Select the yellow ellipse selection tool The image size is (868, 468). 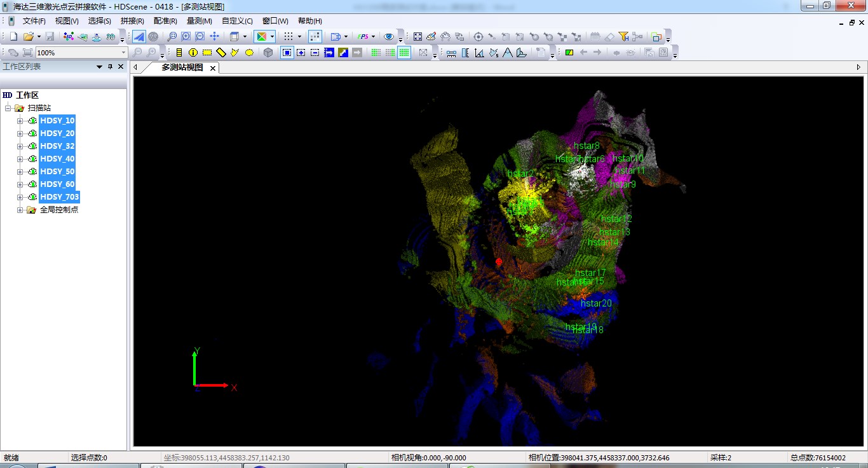coord(249,53)
